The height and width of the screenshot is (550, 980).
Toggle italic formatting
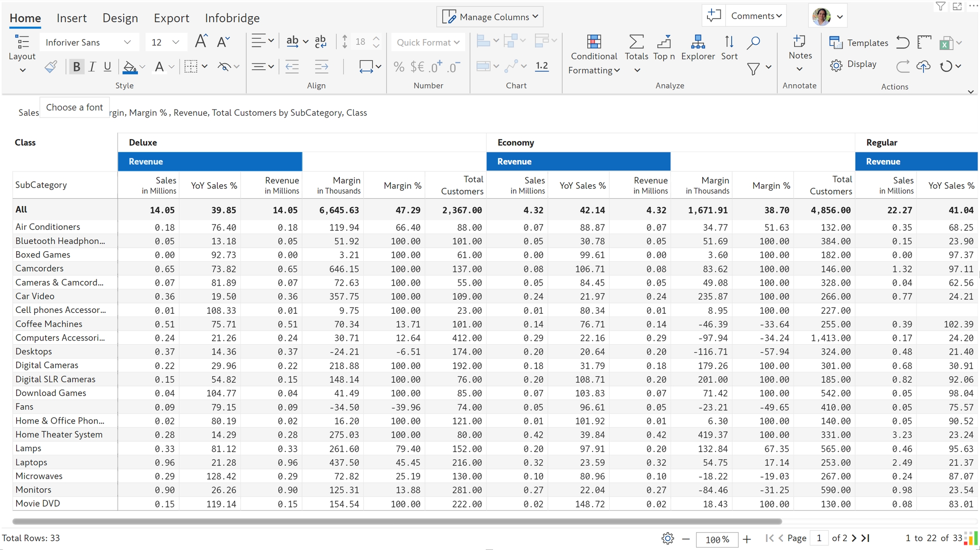(x=92, y=67)
